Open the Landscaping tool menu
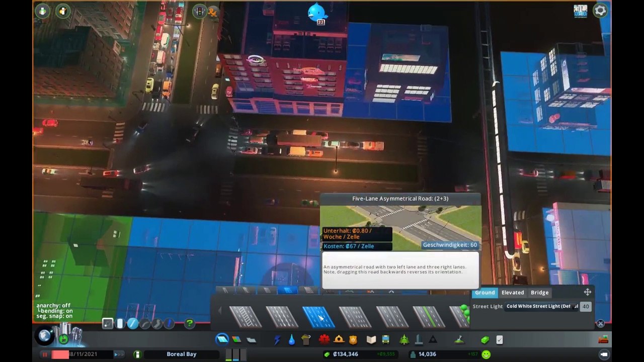This screenshot has height=362, width=644. [x=459, y=340]
